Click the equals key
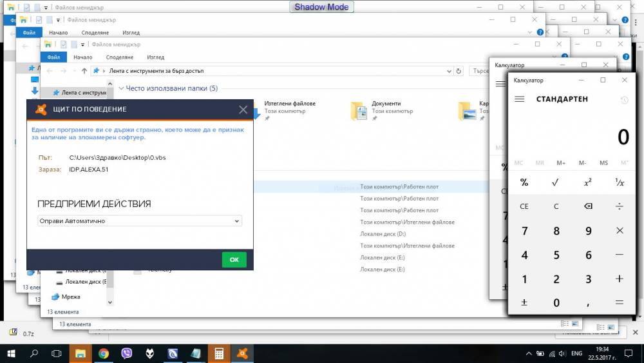 [x=620, y=302]
